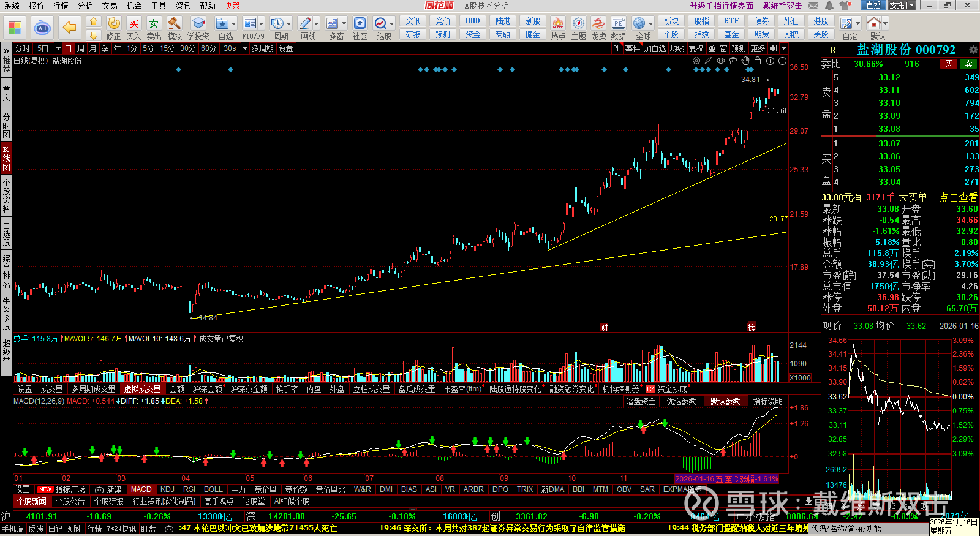Click the page-down arrow icon in toolbar
This screenshot has width=980, height=536.
[x=94, y=35]
